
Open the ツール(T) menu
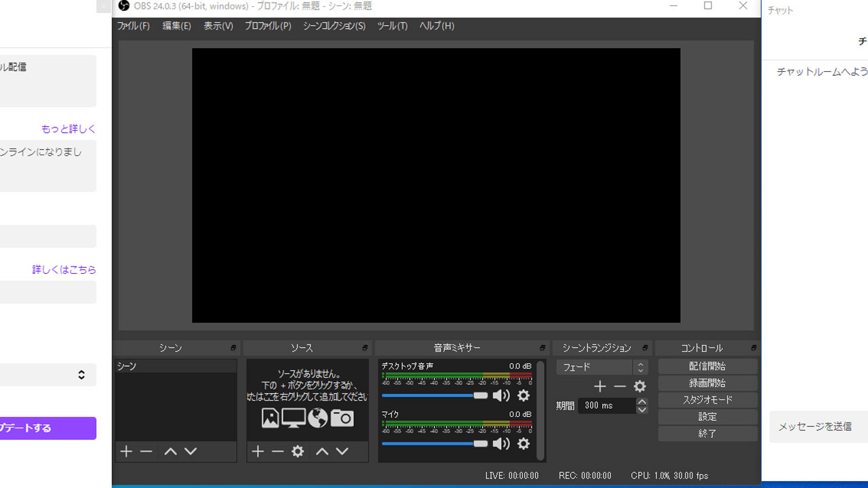click(x=392, y=26)
